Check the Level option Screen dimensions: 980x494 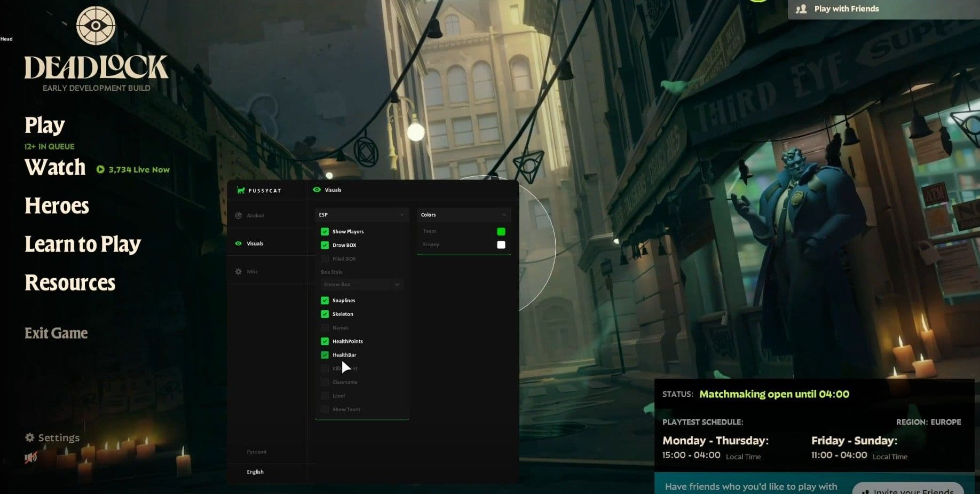click(x=325, y=396)
